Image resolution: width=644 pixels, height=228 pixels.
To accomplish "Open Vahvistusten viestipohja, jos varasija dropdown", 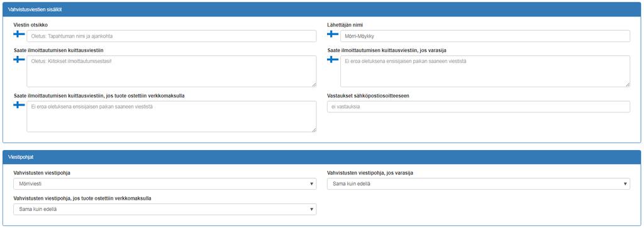I will pyautogui.click(x=479, y=183).
